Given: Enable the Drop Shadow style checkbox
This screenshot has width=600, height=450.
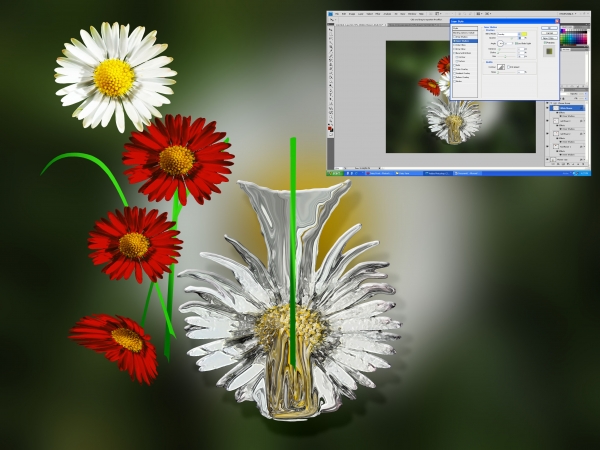Looking at the screenshot, I should [x=455, y=37].
